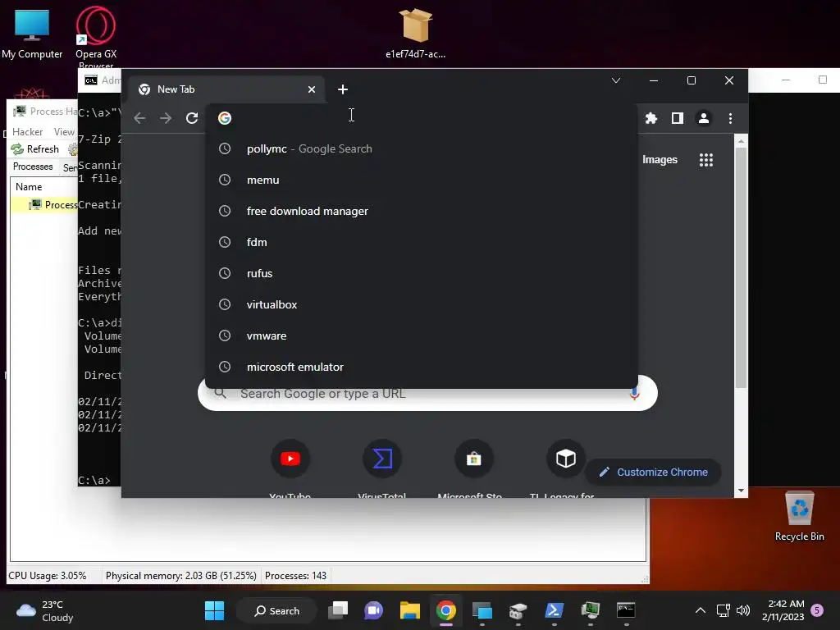
Task: Click the Chrome icon on taskbar
Action: point(445,610)
